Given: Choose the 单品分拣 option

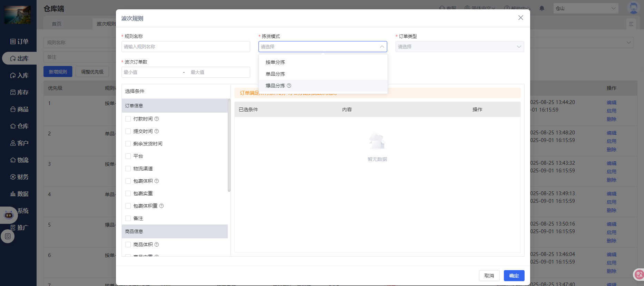Looking at the screenshot, I should [x=275, y=74].
